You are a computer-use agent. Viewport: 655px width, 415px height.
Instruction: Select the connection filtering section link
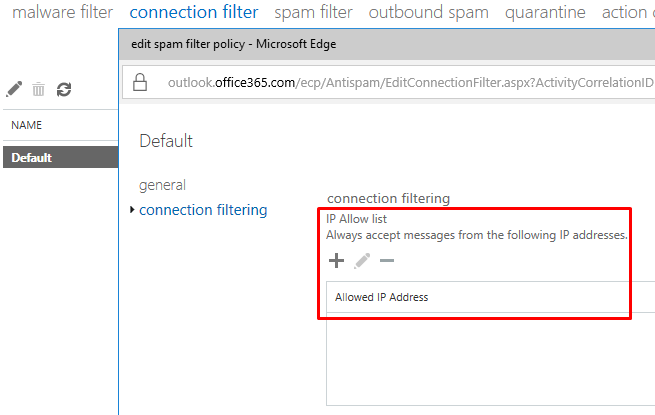[203, 210]
